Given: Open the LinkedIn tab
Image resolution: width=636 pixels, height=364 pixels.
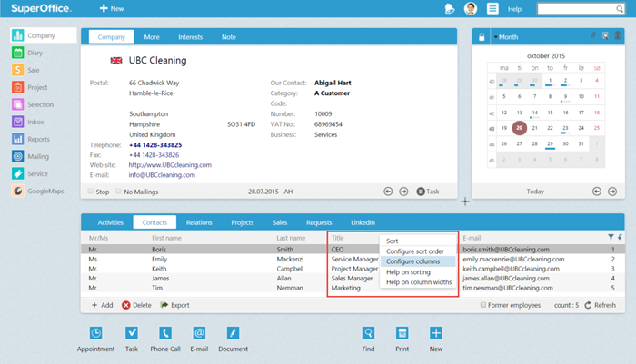Looking at the screenshot, I should (363, 222).
